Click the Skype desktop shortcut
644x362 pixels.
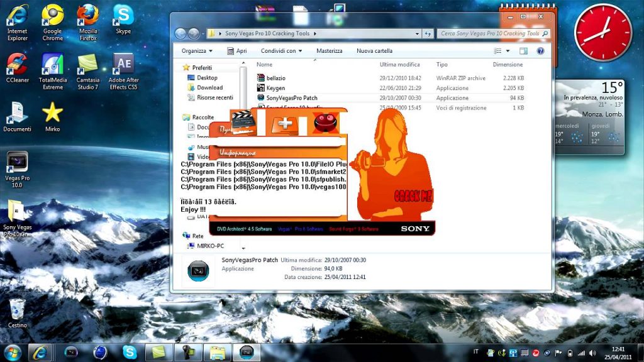point(123,19)
